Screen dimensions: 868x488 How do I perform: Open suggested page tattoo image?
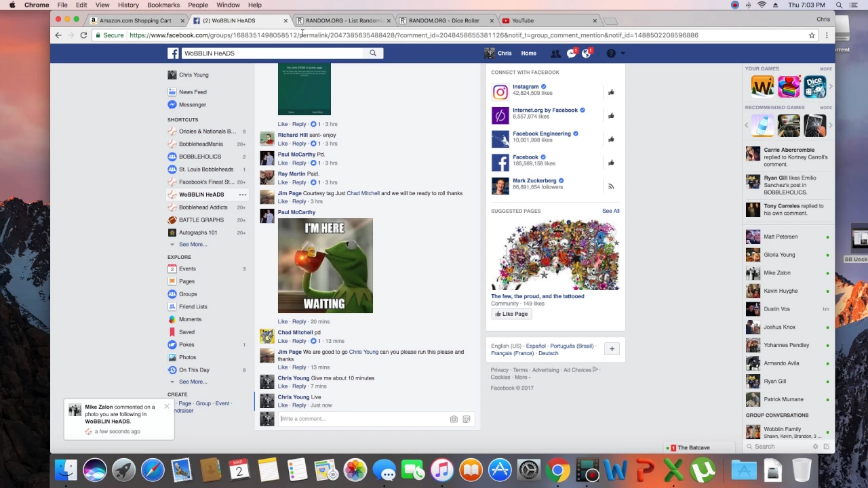(555, 254)
